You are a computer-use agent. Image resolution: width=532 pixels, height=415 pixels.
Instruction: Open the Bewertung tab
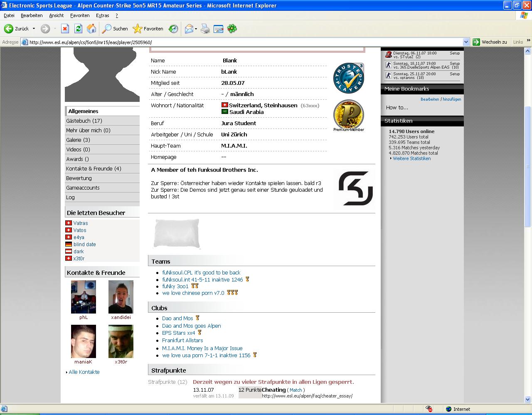coord(102,178)
